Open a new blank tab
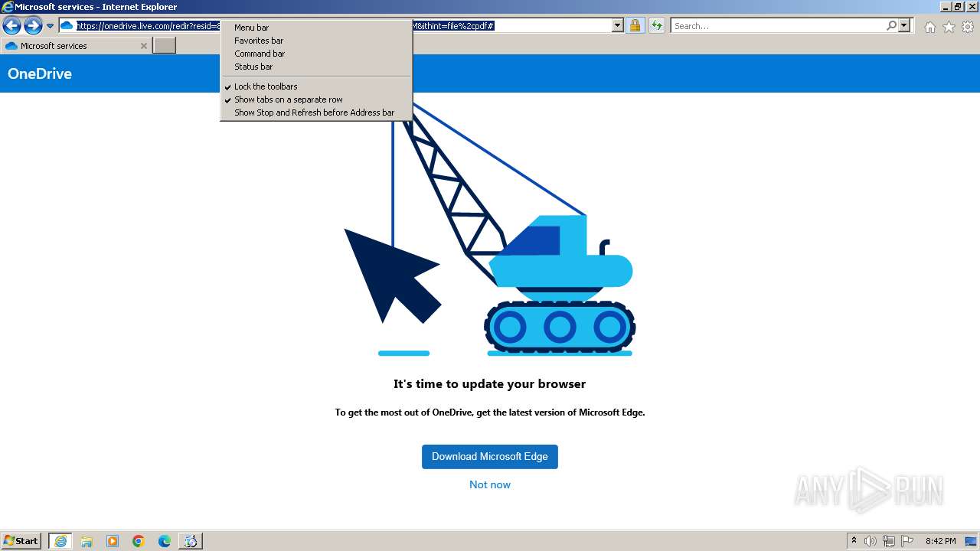Image resolution: width=980 pixels, height=551 pixels. (165, 46)
